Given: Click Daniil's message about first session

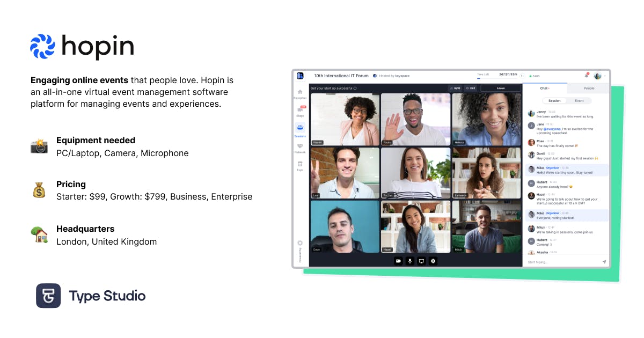Looking at the screenshot, I should [x=567, y=158].
